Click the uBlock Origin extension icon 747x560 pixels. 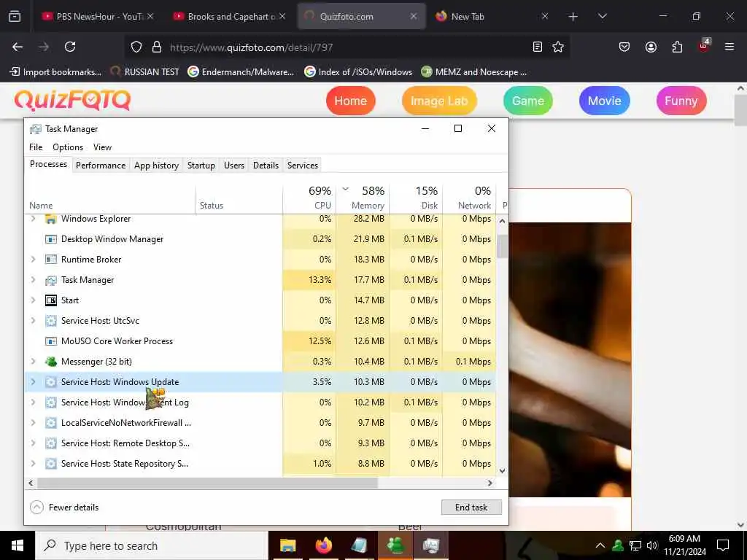pyautogui.click(x=704, y=46)
